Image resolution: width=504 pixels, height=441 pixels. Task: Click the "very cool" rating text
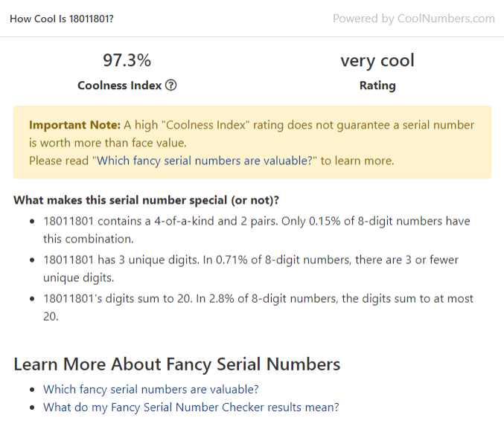tap(377, 61)
